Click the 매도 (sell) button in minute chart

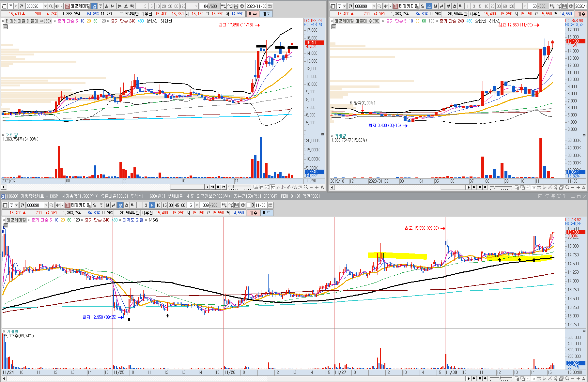(x=267, y=213)
